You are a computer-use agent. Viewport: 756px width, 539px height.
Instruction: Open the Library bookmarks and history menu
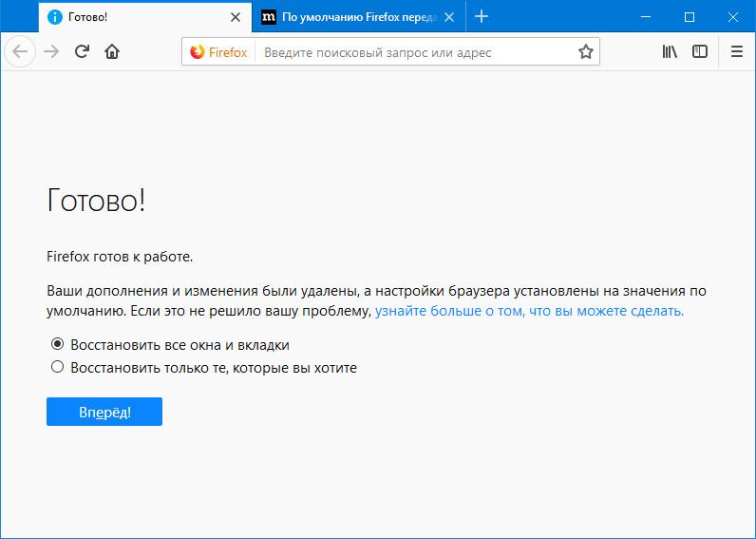670,51
